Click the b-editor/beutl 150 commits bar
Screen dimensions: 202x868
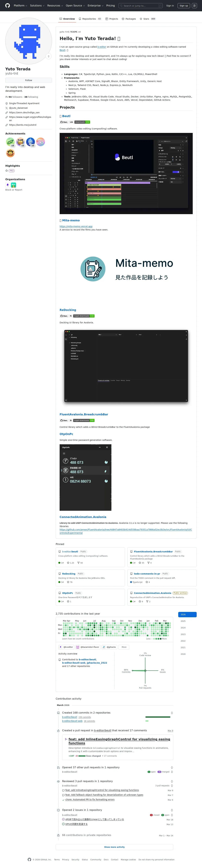158,717
